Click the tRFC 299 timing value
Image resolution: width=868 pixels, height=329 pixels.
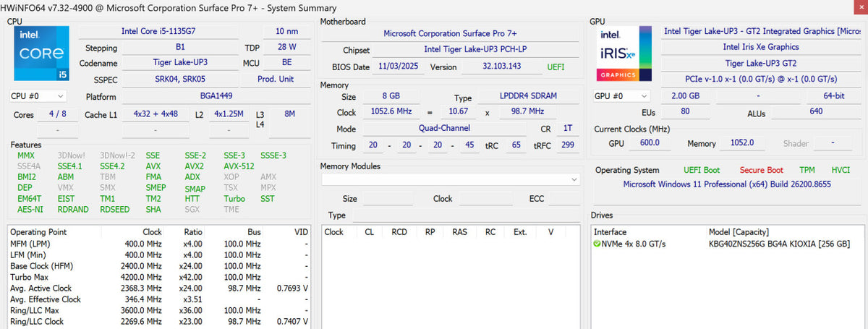point(567,145)
